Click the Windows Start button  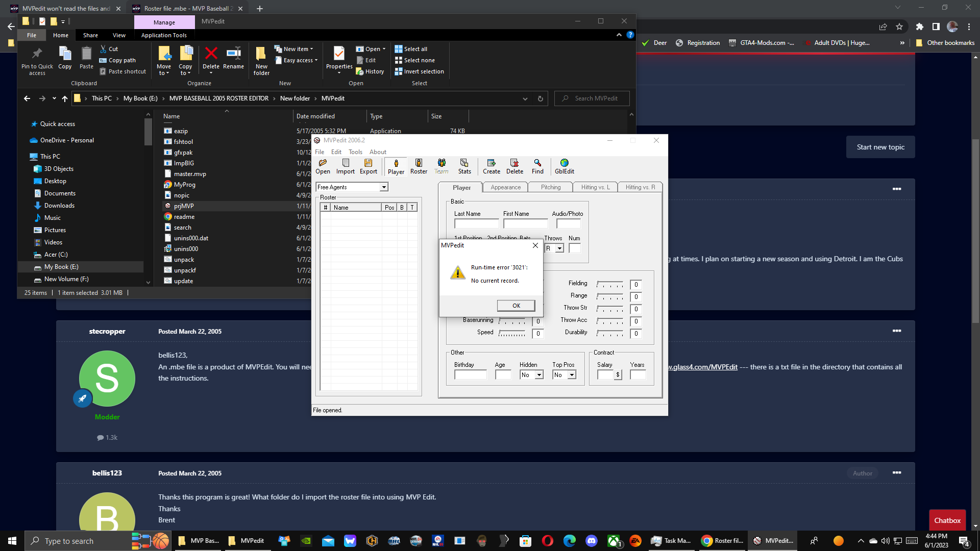tap(12, 541)
